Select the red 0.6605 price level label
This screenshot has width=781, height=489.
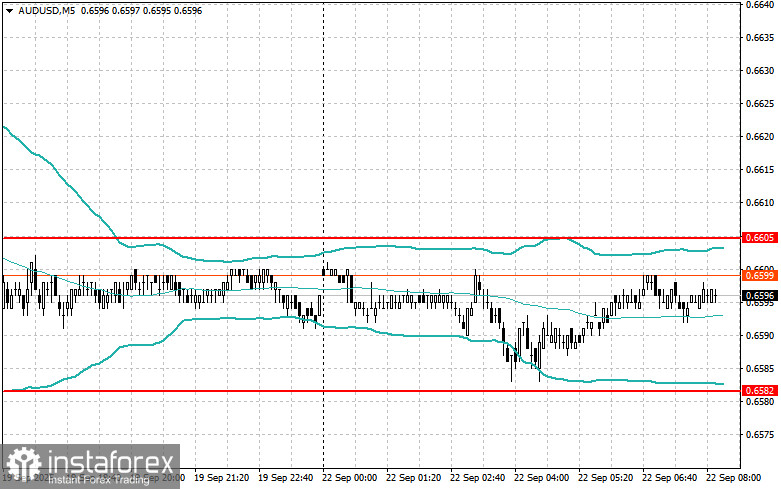(x=759, y=238)
